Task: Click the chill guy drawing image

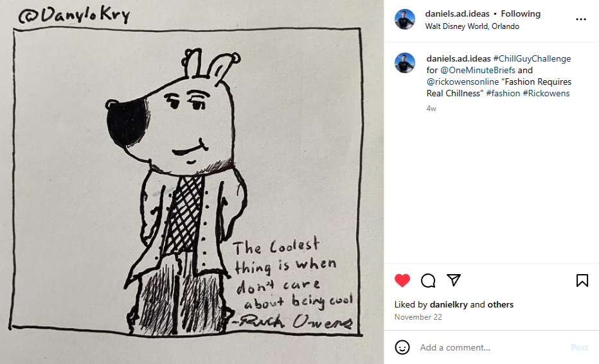Action: [192, 182]
